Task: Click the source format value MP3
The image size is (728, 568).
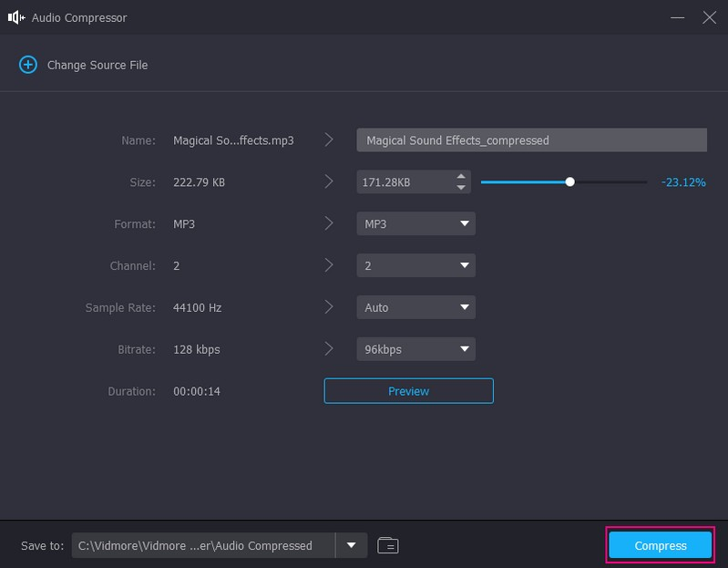Action: coord(184,224)
